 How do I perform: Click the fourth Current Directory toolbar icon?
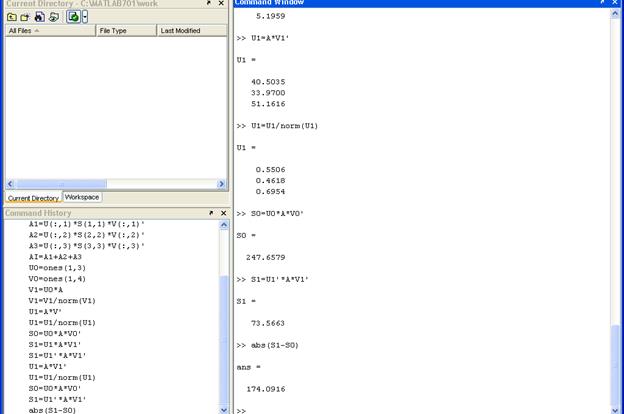point(52,17)
